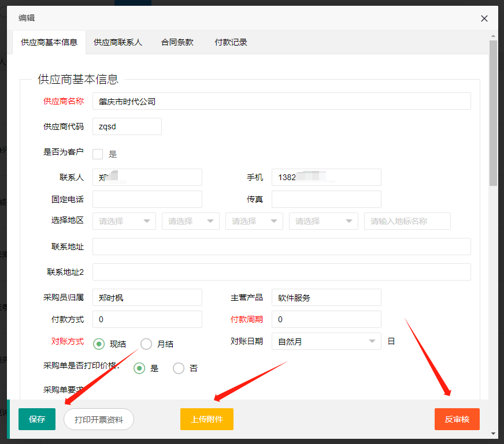Select the 月结 reconciliation option

[x=147, y=344]
